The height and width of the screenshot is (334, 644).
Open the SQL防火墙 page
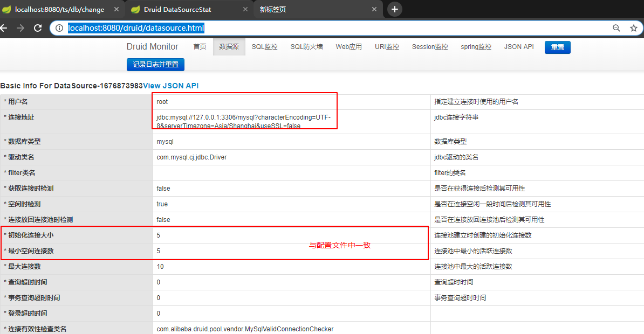click(x=306, y=47)
